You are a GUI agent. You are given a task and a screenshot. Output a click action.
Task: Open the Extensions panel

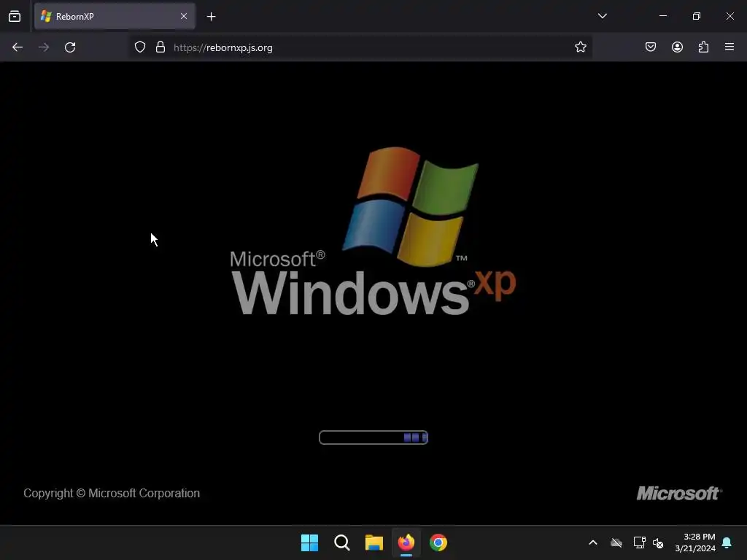703,47
